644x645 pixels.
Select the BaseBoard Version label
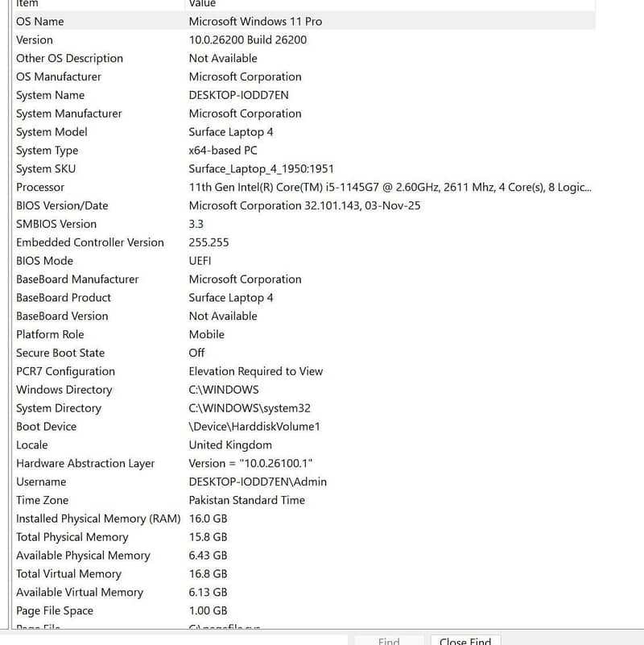62,316
